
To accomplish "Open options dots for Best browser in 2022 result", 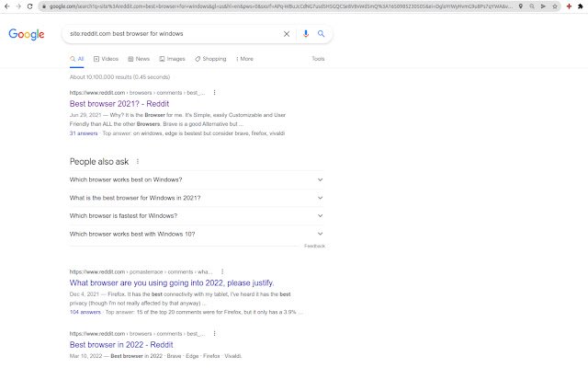I will [x=214, y=333].
